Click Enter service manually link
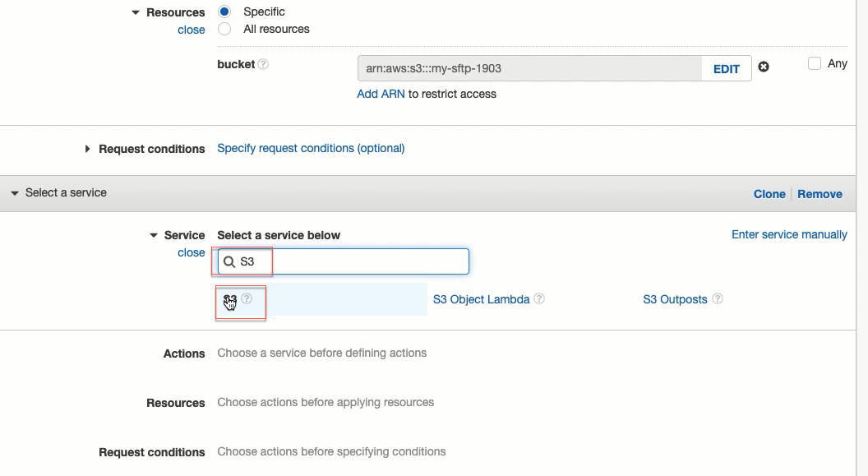This screenshot has width=868, height=476. pyautogui.click(x=789, y=234)
